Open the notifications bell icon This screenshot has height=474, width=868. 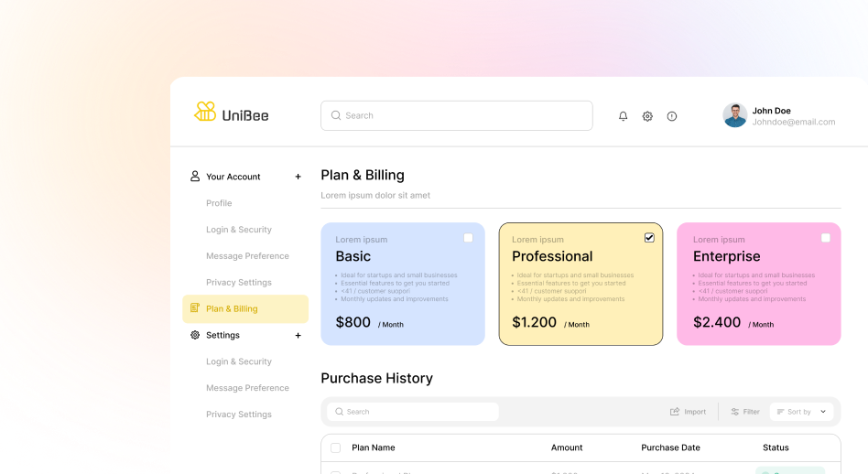[x=623, y=116]
